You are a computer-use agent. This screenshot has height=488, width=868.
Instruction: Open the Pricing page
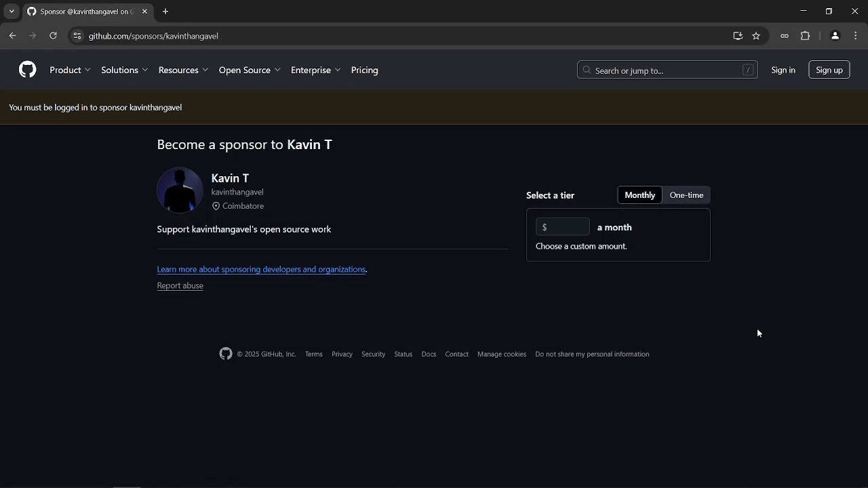point(365,70)
